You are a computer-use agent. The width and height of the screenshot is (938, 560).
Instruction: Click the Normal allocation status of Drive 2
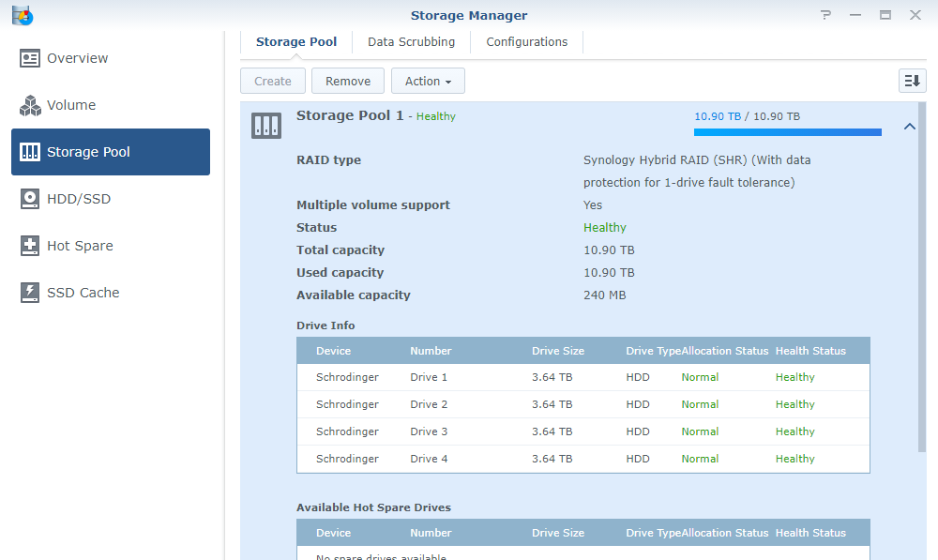point(700,404)
